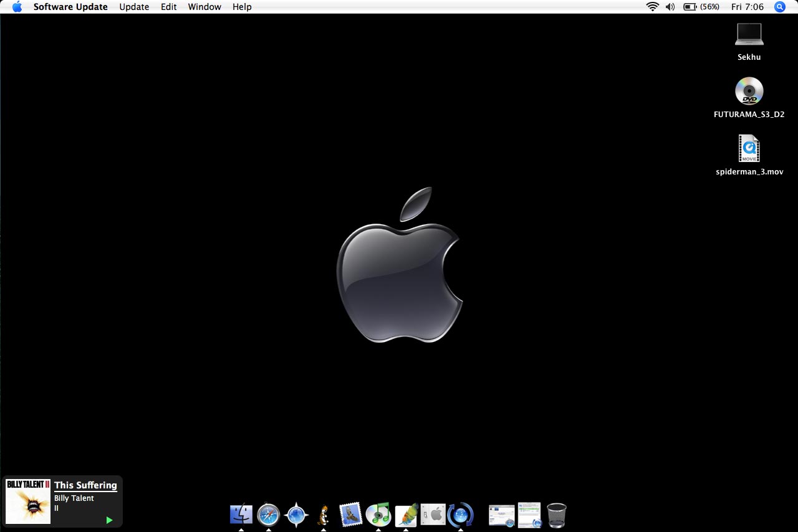Open System Preferences from the dock
The height and width of the screenshot is (532, 798).
tap(433, 515)
